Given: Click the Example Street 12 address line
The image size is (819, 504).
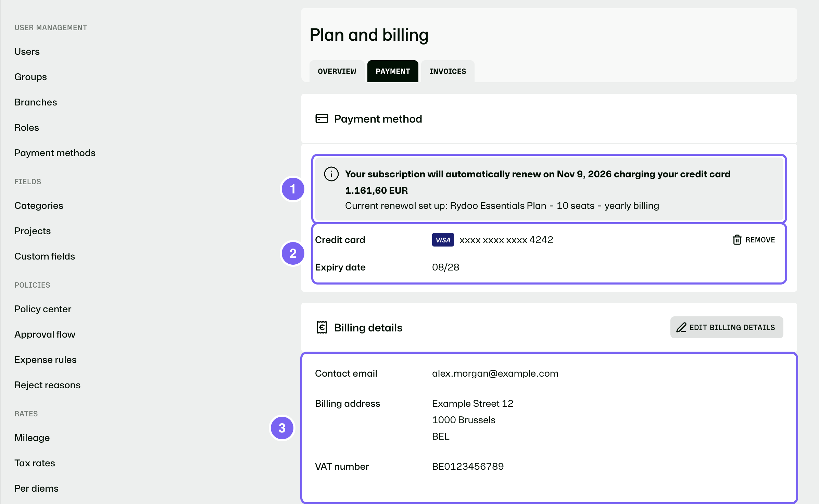Looking at the screenshot, I should (x=473, y=403).
